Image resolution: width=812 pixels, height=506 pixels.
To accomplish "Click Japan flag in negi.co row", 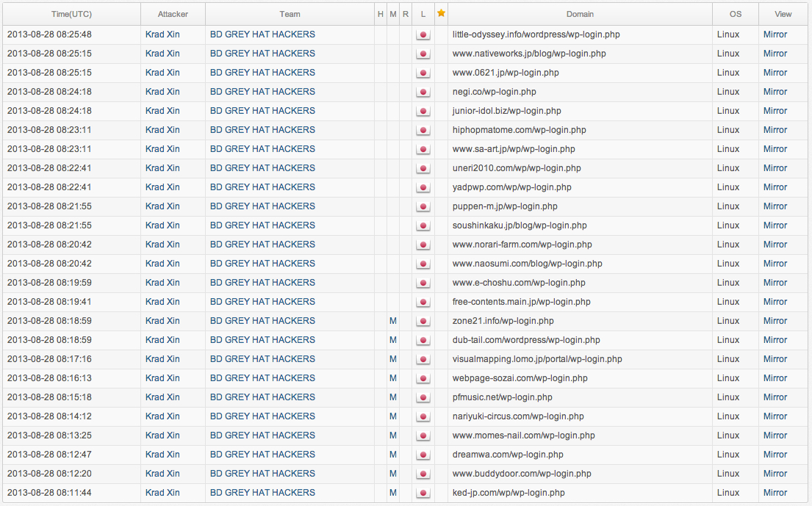I will (x=423, y=92).
